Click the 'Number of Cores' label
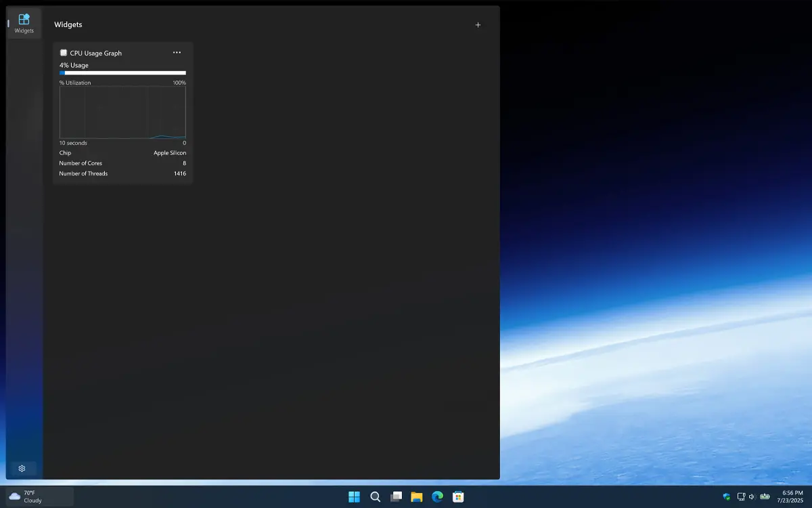 click(81, 163)
